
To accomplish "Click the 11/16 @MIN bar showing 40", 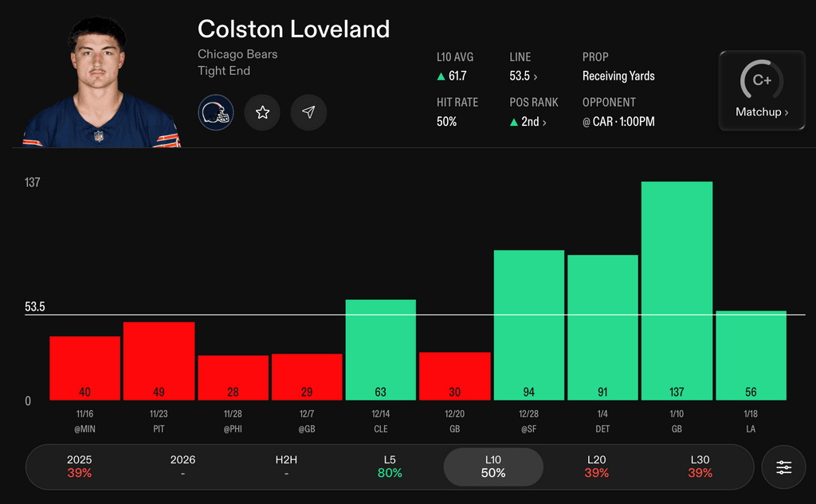I will (84, 369).
